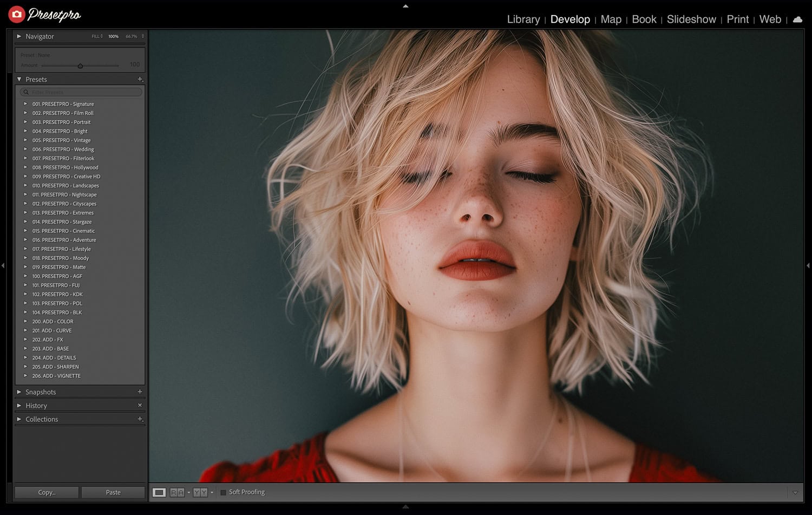Select 101. PRESETPRO - FUJ
Screen dimensions: 812x515
click(x=56, y=285)
